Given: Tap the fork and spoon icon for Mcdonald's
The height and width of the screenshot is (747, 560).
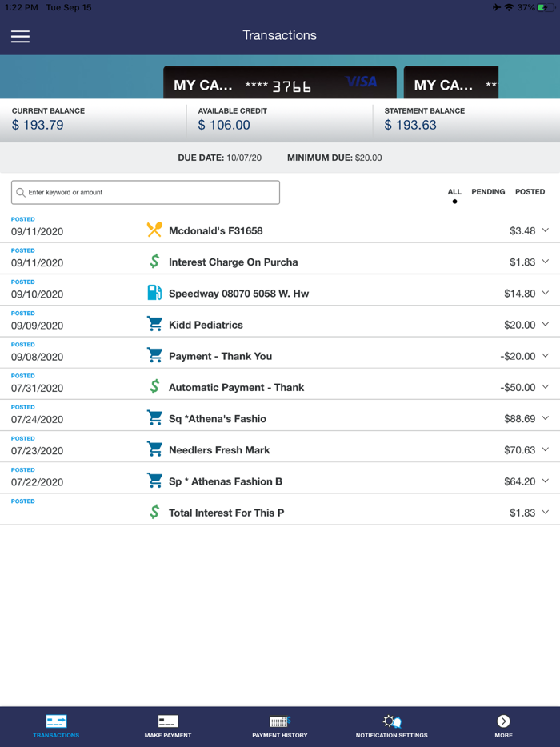Looking at the screenshot, I should coord(154,230).
